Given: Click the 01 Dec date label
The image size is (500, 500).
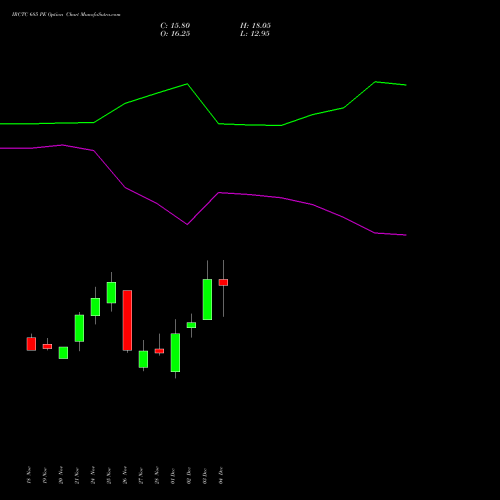Looking at the screenshot, I should point(173,475).
